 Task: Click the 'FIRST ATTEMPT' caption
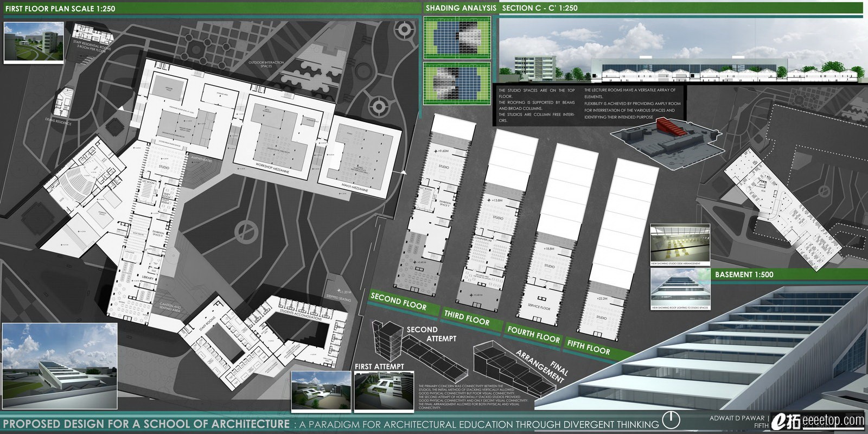(x=379, y=366)
